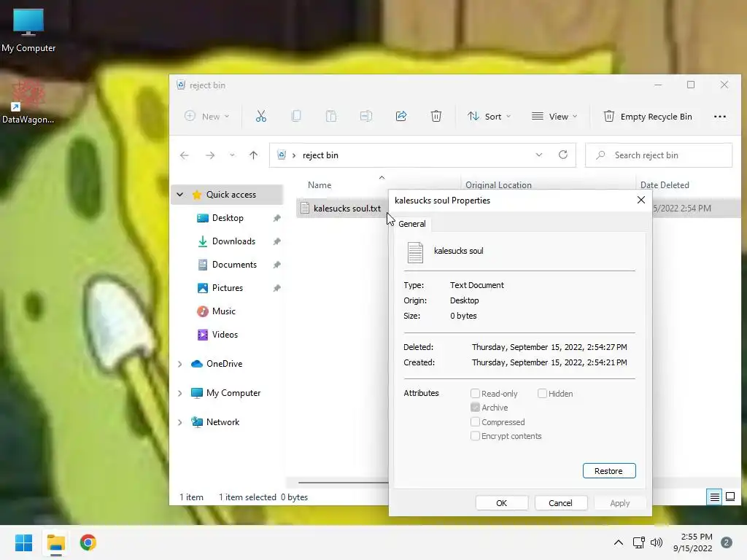Viewport: 747px width, 560px height.
Task: Open the Sort dropdown menu
Action: coord(489,116)
